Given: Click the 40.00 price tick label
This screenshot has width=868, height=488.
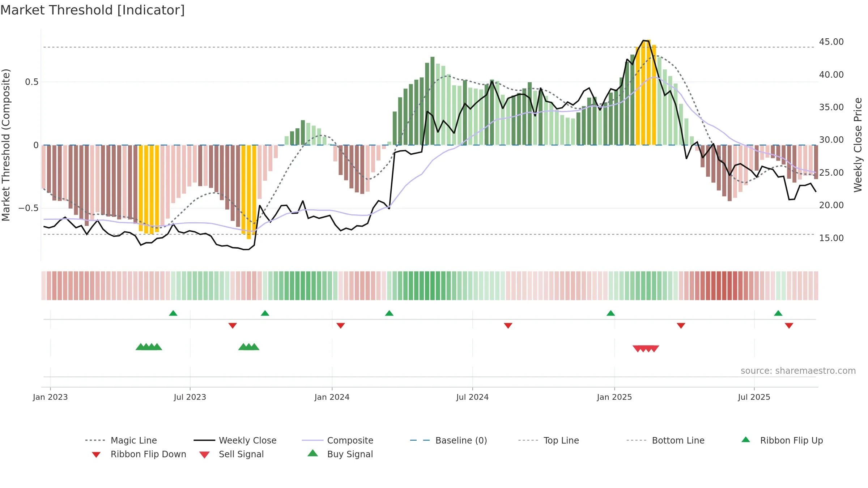Looking at the screenshot, I should [831, 75].
